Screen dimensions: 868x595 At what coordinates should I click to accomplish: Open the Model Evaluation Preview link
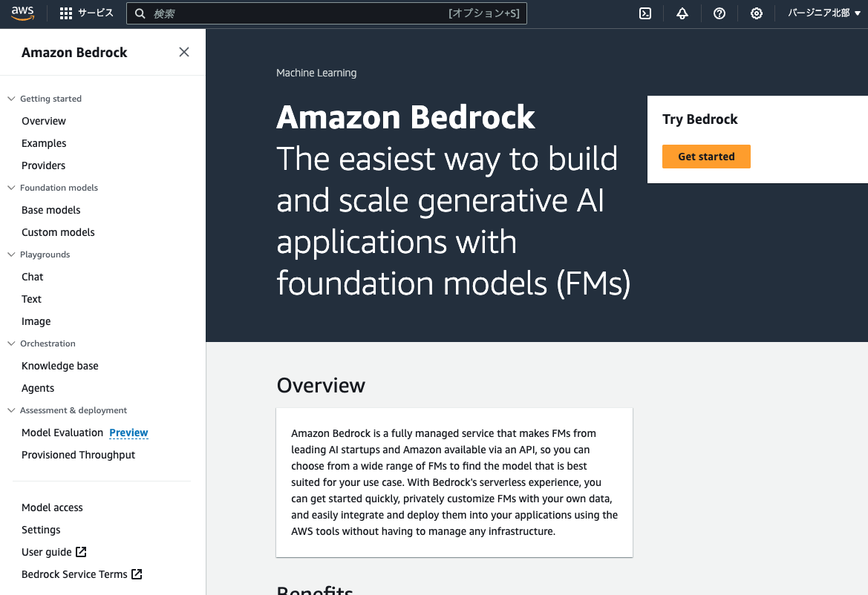click(x=128, y=433)
